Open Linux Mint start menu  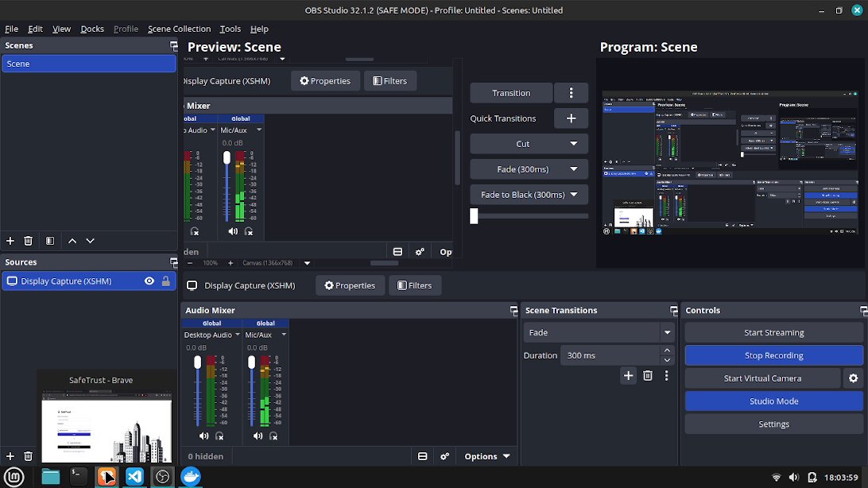pyautogui.click(x=14, y=476)
